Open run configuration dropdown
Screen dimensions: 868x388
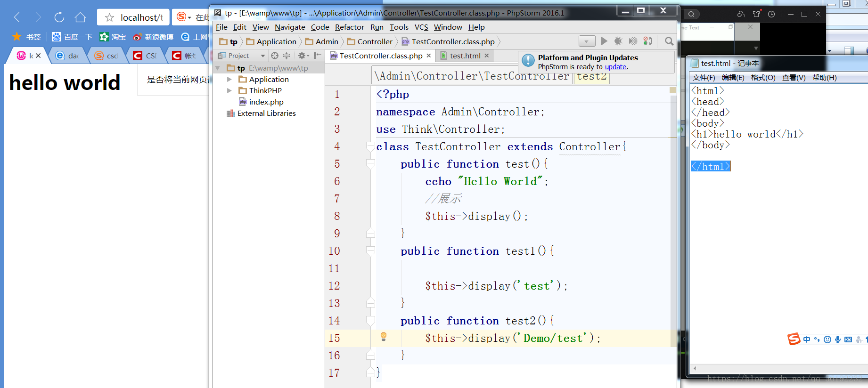pos(587,41)
